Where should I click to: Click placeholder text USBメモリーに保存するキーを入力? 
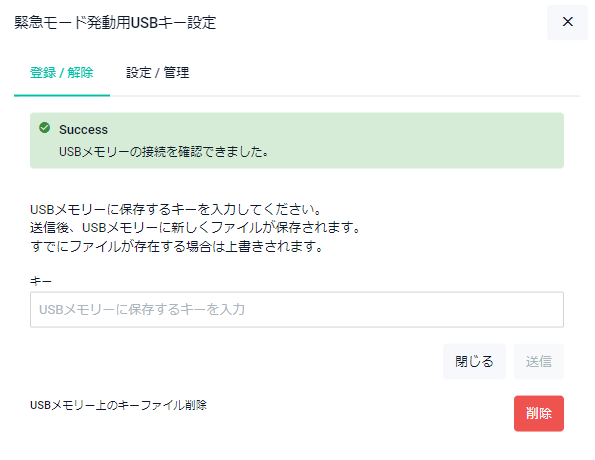142,310
